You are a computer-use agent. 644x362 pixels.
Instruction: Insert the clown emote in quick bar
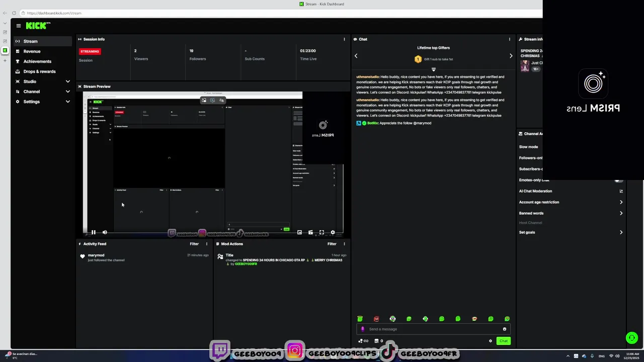(x=392, y=319)
